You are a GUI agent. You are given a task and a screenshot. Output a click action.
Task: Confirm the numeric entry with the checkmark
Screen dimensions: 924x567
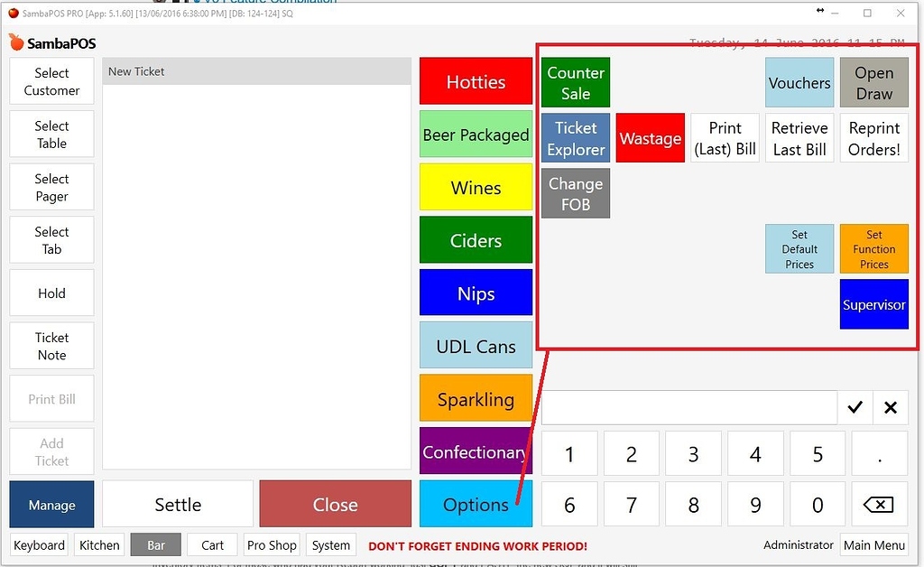click(855, 407)
